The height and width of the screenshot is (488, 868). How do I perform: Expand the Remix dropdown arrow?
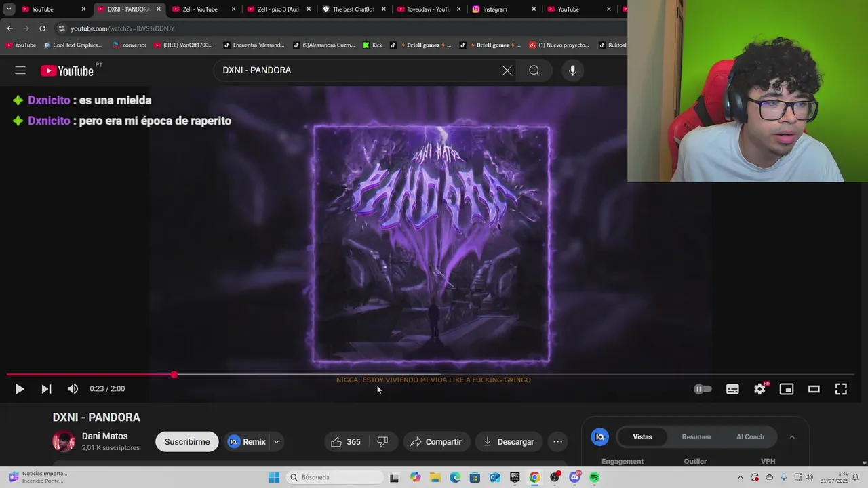(x=276, y=442)
